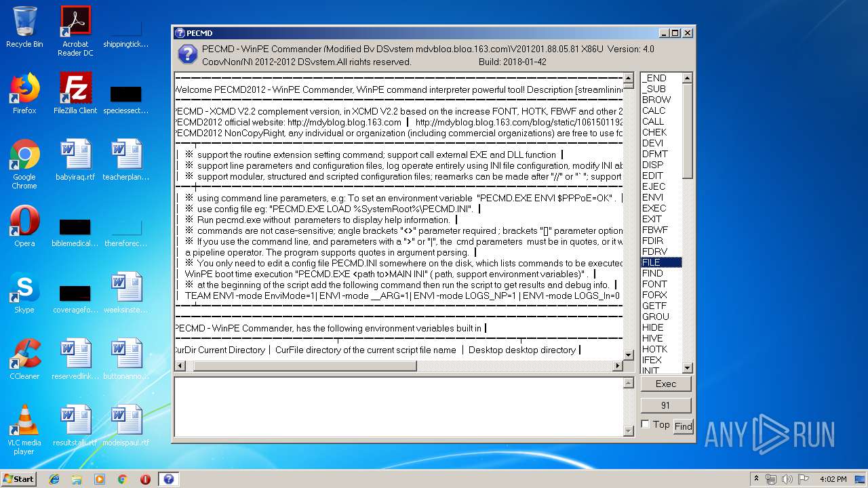Open buttonanno document on desktop
Viewport: 868px width, 488px height.
coord(126,359)
